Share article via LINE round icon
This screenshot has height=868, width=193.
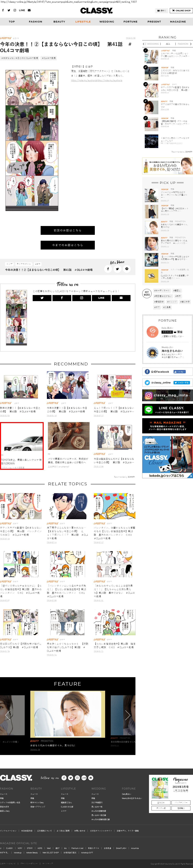(x=126, y=269)
